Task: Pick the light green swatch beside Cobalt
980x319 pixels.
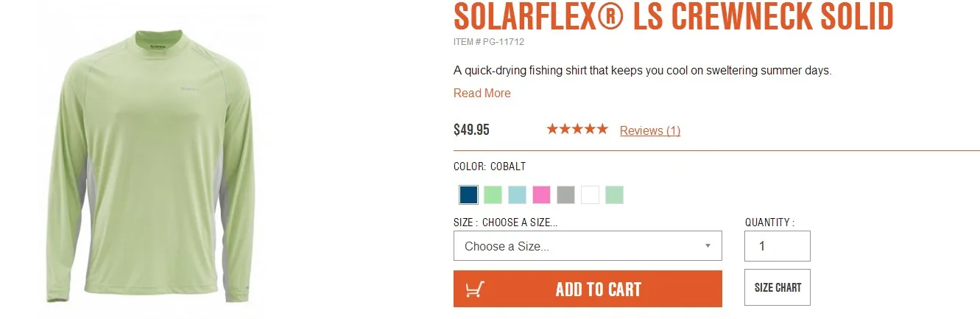Action: [x=493, y=194]
